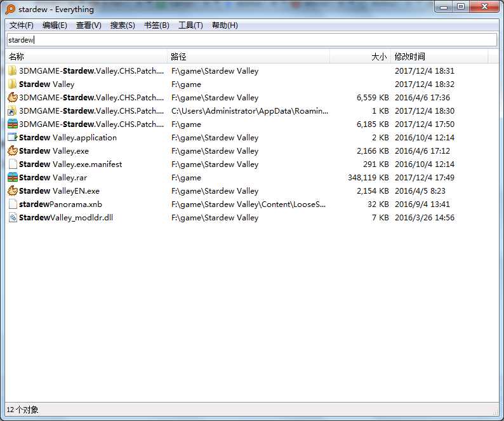This screenshot has height=421, width=504.
Task: Click file icon of stardewPanorama.xnb
Action: click(12, 204)
